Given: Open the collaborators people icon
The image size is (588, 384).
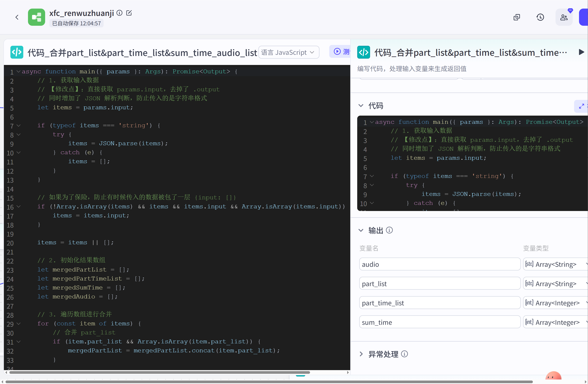Looking at the screenshot, I should [564, 17].
